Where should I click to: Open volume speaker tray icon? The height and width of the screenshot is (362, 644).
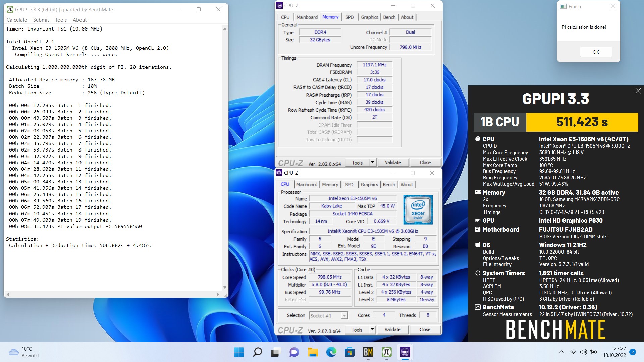point(584,352)
